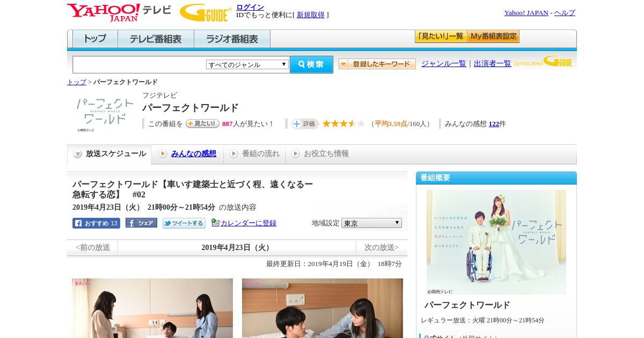
Task: Click the 見たい! plus button
Action: click(202, 123)
